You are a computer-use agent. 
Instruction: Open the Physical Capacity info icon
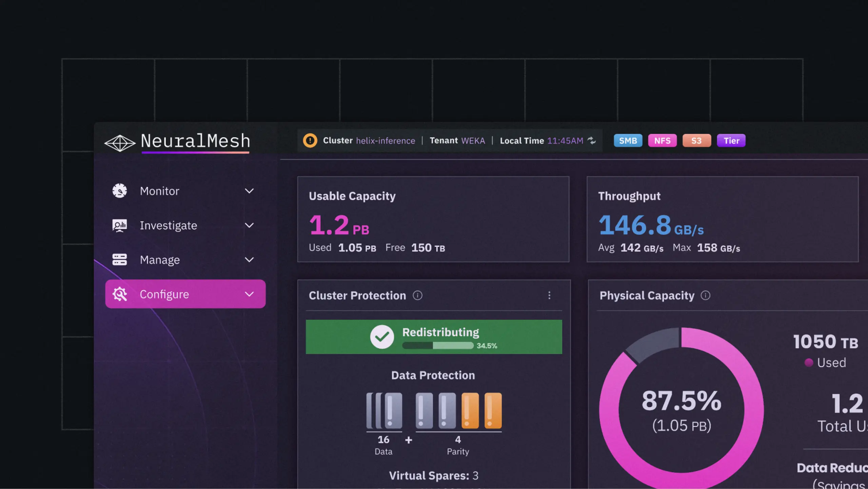(705, 296)
